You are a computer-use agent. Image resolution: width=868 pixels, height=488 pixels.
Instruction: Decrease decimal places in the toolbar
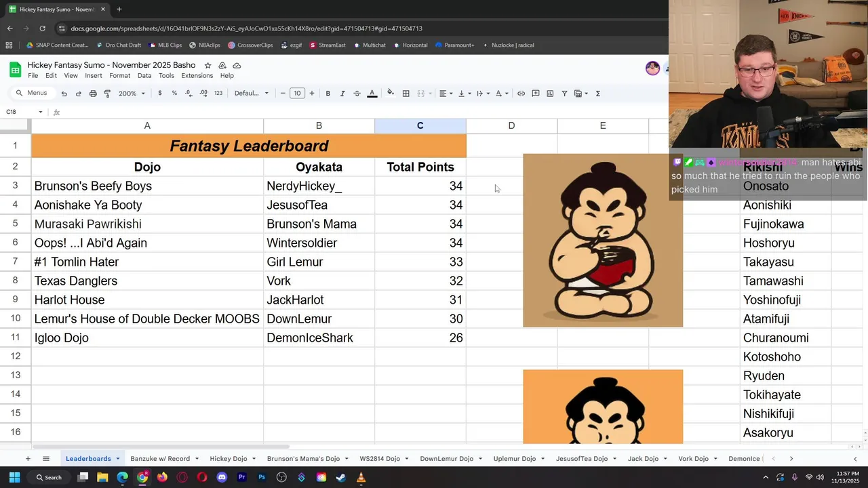tap(189, 94)
